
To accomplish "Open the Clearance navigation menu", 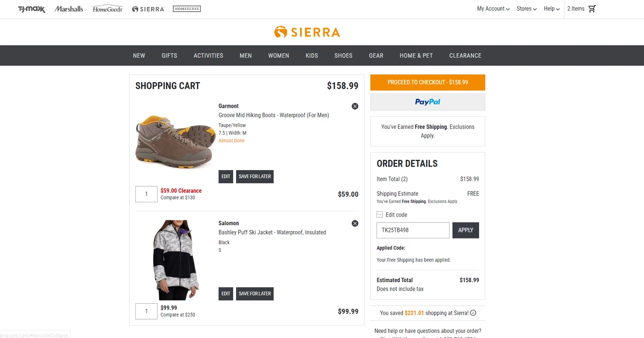I will (465, 55).
